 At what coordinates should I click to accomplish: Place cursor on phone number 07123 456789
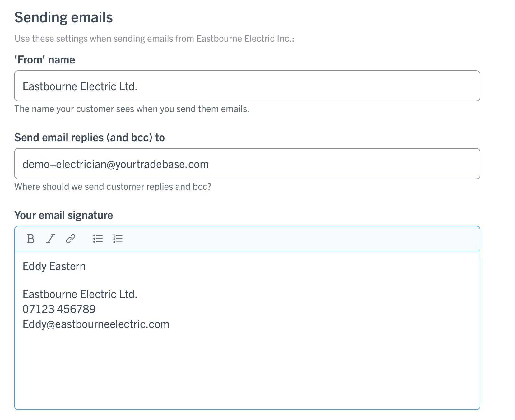(x=59, y=309)
